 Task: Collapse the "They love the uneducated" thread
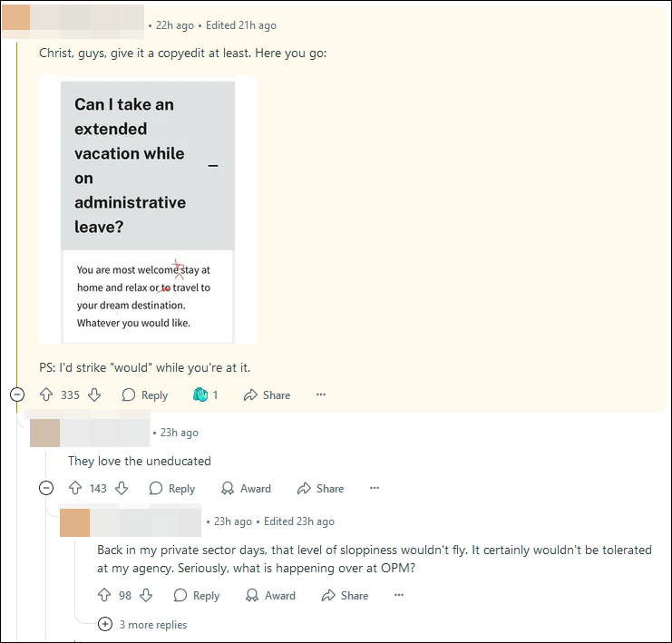coord(46,488)
